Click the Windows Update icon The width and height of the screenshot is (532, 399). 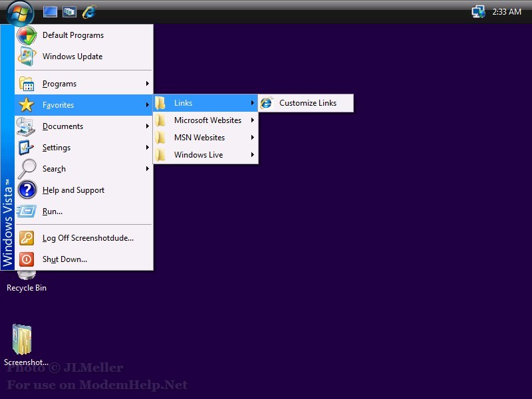pos(27,57)
